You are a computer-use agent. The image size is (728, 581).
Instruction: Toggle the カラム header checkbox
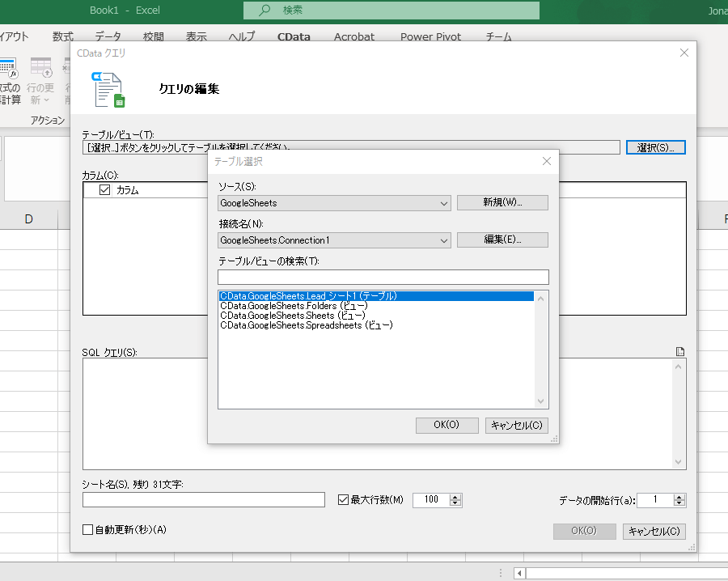(104, 189)
